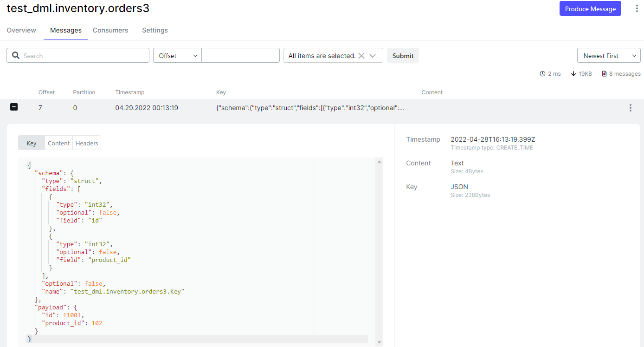View the message Headers tab
This screenshot has height=347, width=644.
pos(87,143)
